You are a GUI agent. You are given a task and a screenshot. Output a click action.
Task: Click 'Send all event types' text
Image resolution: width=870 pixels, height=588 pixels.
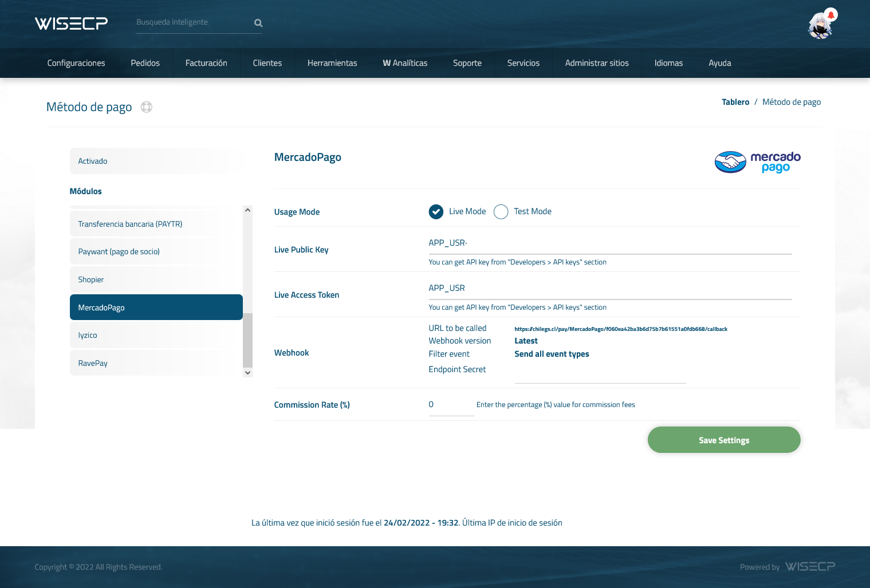552,354
